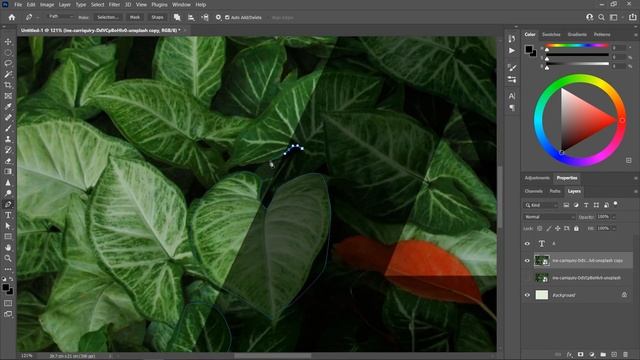Select the Zoom tool
This screenshot has height=360, width=640.
click(8, 258)
